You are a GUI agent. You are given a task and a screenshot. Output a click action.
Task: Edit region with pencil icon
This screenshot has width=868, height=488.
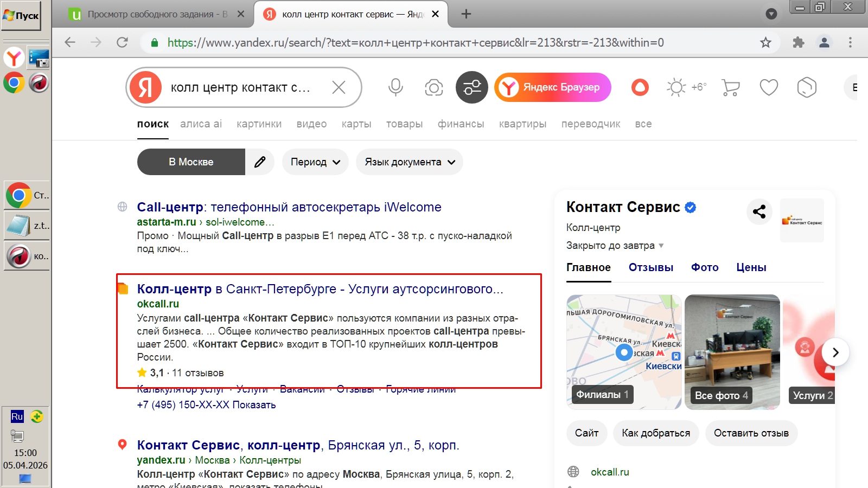(260, 162)
